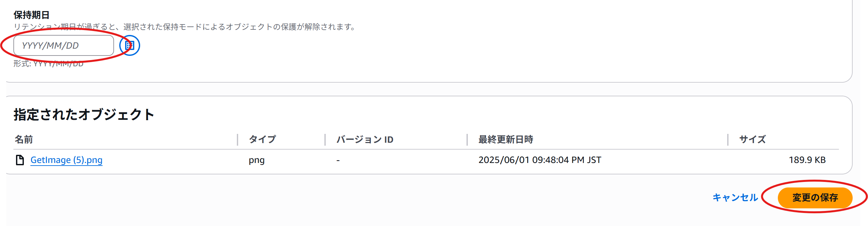This screenshot has height=226, width=868.
Task: Click the 変更の保存 button
Action: click(x=815, y=197)
